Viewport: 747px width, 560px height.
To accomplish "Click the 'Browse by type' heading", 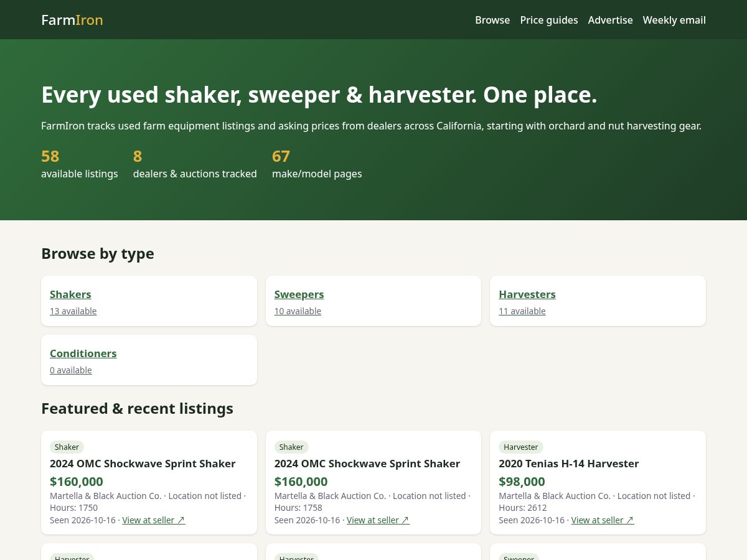I will coord(98,254).
